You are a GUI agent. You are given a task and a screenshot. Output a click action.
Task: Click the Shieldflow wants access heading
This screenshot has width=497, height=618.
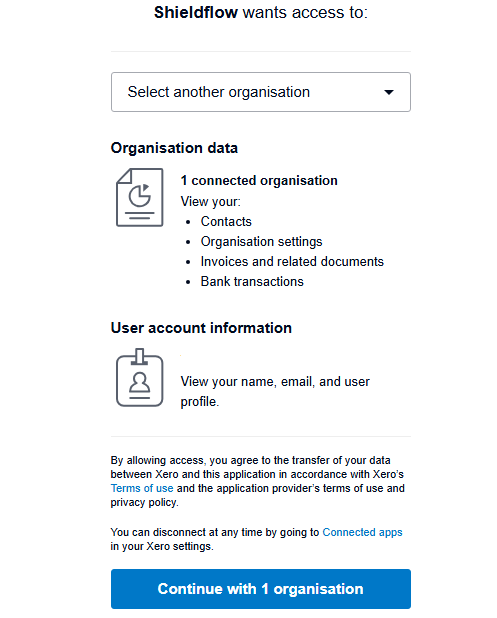(x=261, y=13)
